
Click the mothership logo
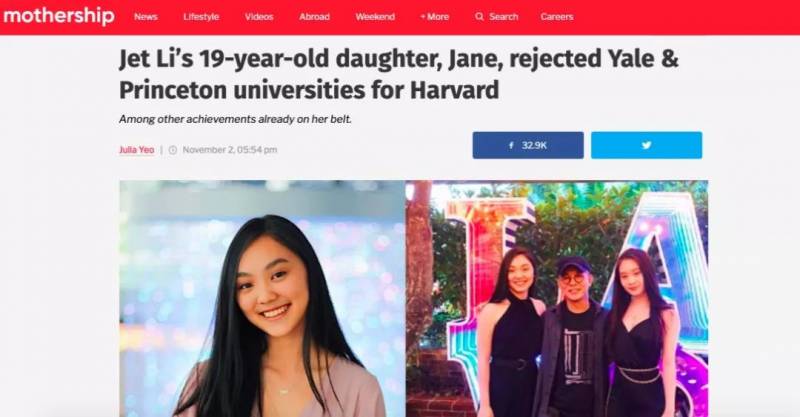[59, 16]
